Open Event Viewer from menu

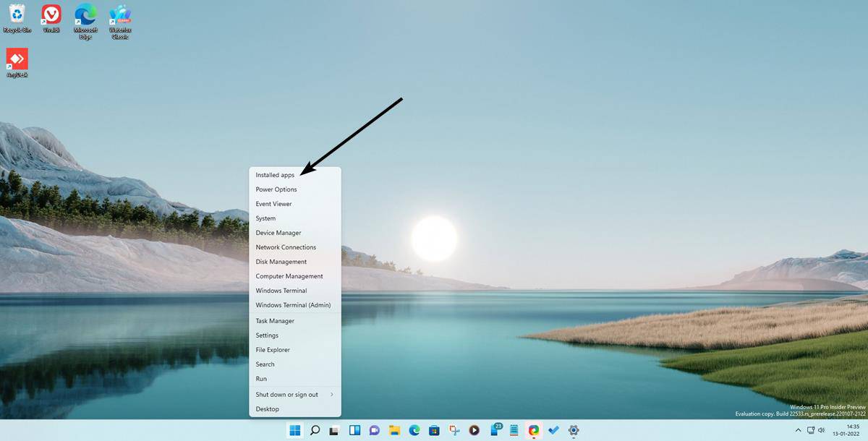295,204
